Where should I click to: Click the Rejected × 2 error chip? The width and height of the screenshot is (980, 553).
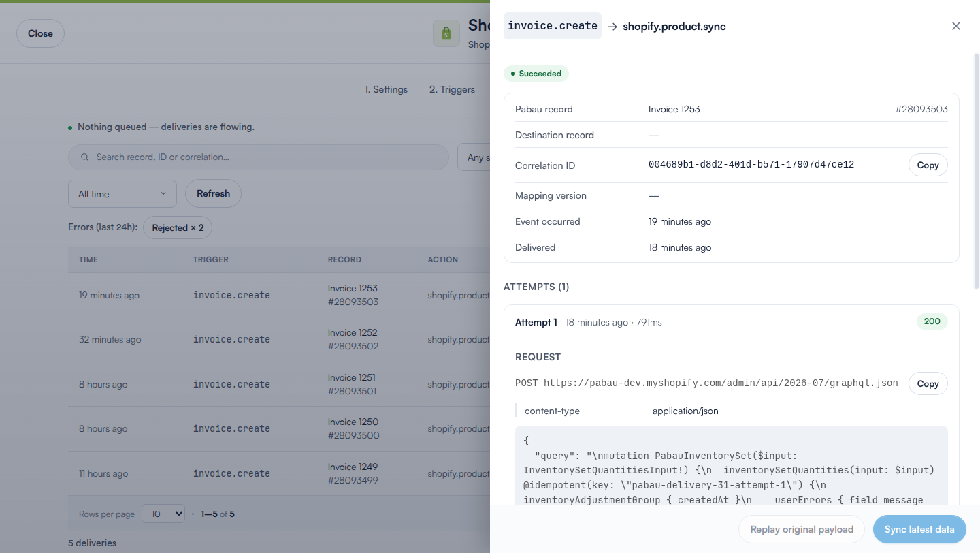tap(178, 227)
